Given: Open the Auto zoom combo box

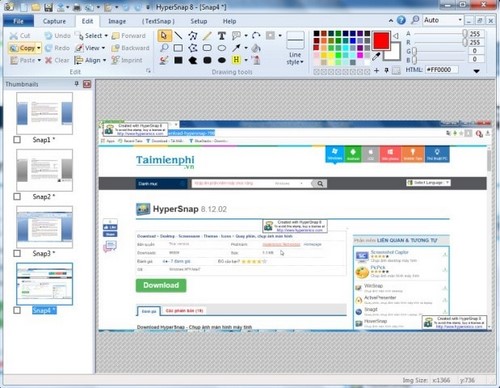Looking at the screenshot, I should (x=443, y=20).
